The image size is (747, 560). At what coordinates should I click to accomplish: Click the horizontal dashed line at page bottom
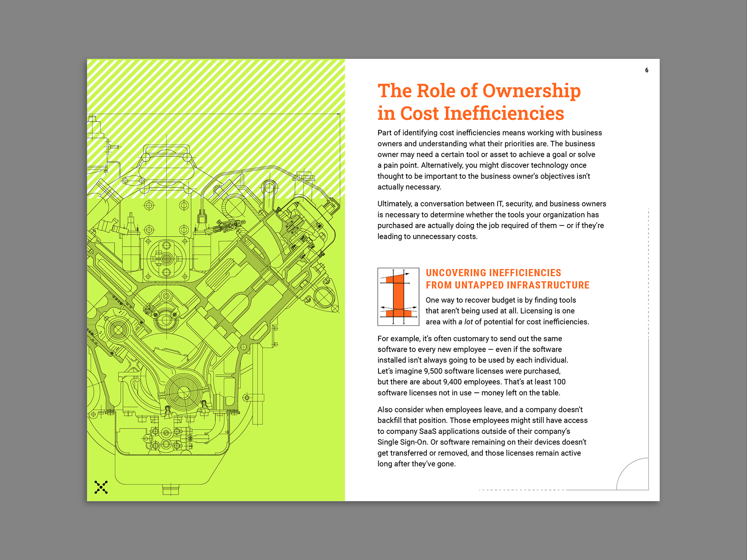(521, 490)
